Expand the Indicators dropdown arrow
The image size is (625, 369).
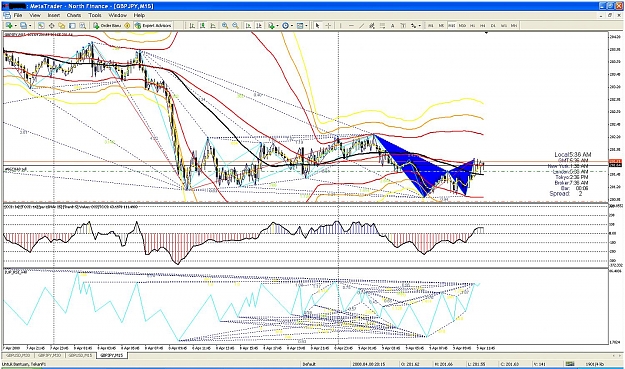pyautogui.click(x=277, y=26)
